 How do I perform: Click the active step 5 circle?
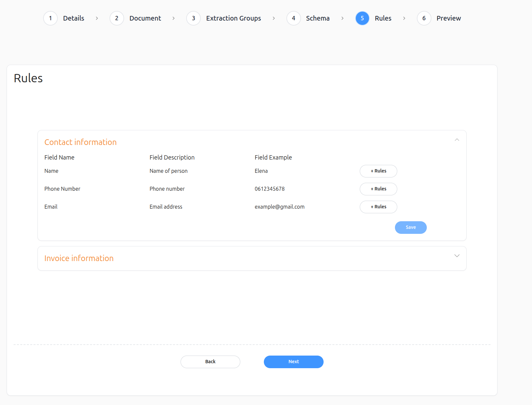point(362,18)
